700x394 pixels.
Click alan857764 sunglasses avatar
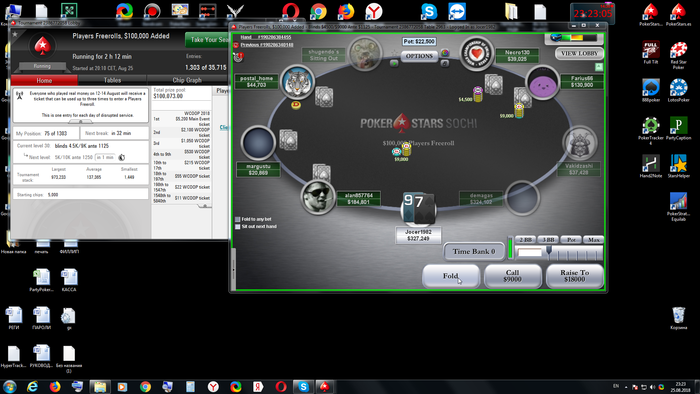317,197
